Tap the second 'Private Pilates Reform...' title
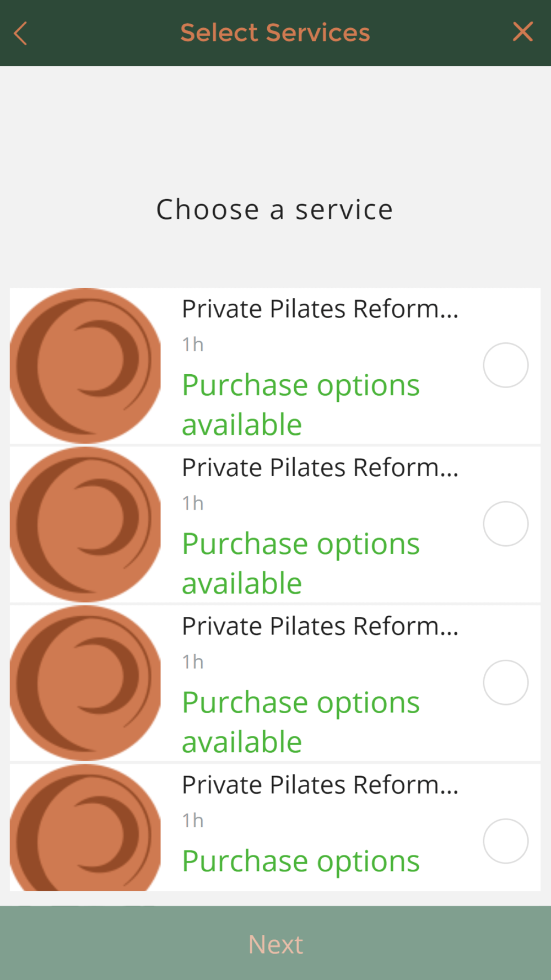 click(320, 467)
